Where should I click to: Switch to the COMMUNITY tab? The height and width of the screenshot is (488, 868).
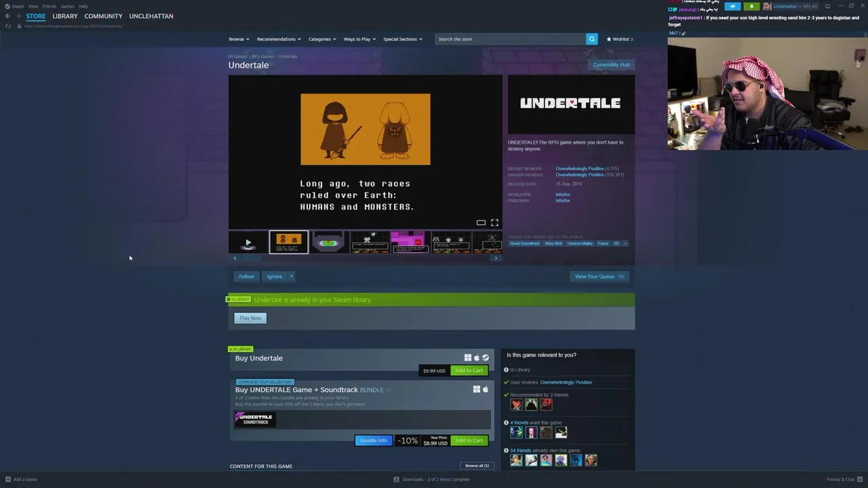pyautogui.click(x=103, y=16)
